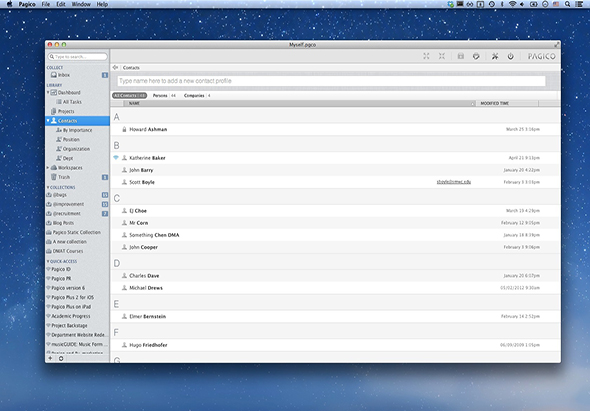Image resolution: width=590 pixels, height=411 pixels.
Task: Click the person icon beside John Barry
Action: click(124, 170)
